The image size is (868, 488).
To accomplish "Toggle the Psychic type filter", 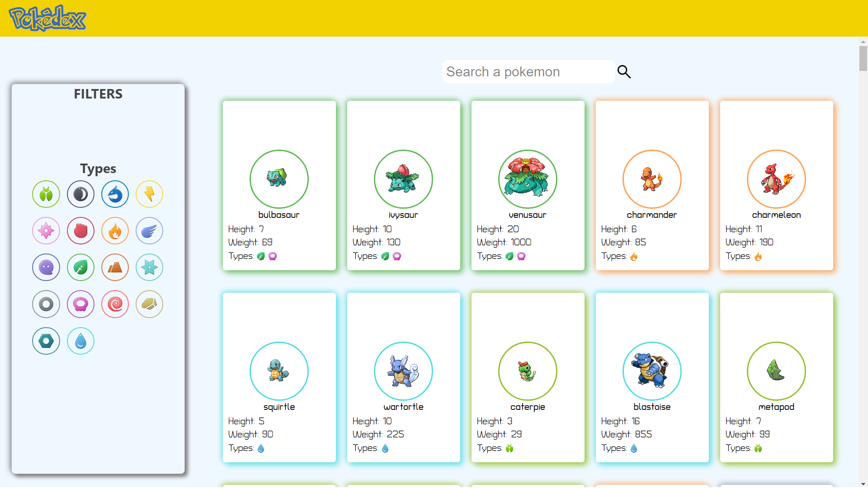I will pyautogui.click(x=115, y=304).
